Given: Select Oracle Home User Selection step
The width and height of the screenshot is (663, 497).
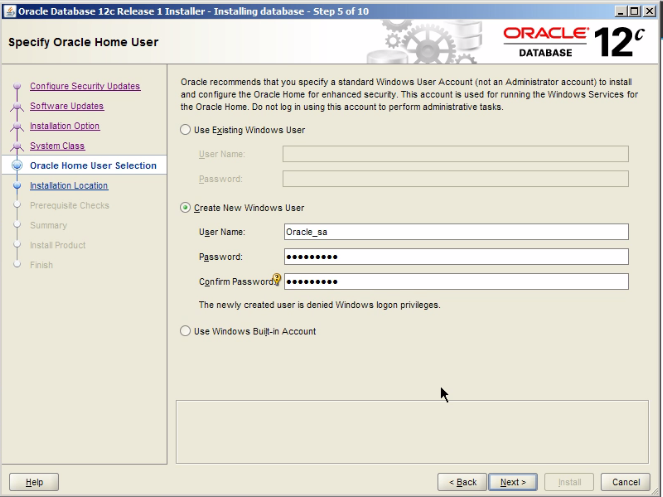Looking at the screenshot, I should click(x=93, y=165).
